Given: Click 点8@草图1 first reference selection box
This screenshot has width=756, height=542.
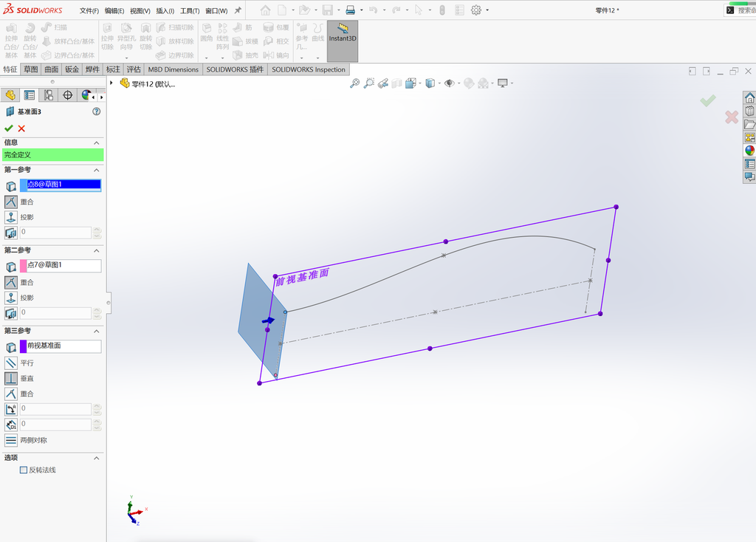Looking at the screenshot, I should 61,185.
